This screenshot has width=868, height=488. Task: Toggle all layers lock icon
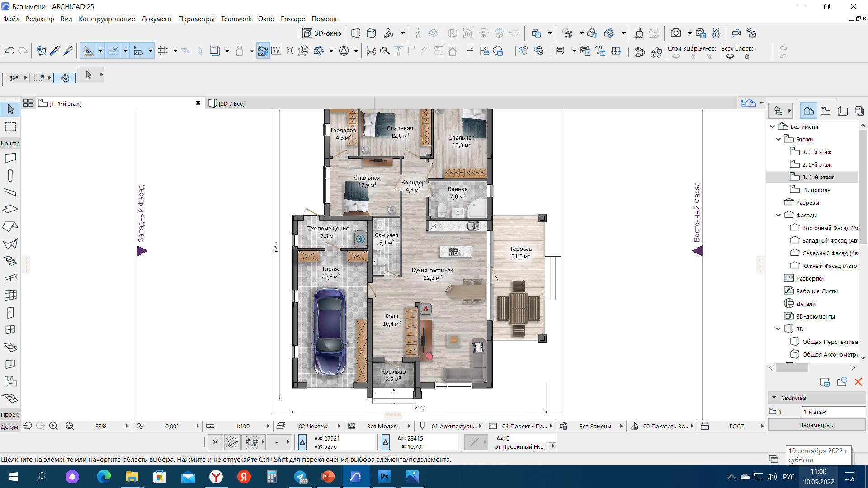pyautogui.click(x=747, y=56)
